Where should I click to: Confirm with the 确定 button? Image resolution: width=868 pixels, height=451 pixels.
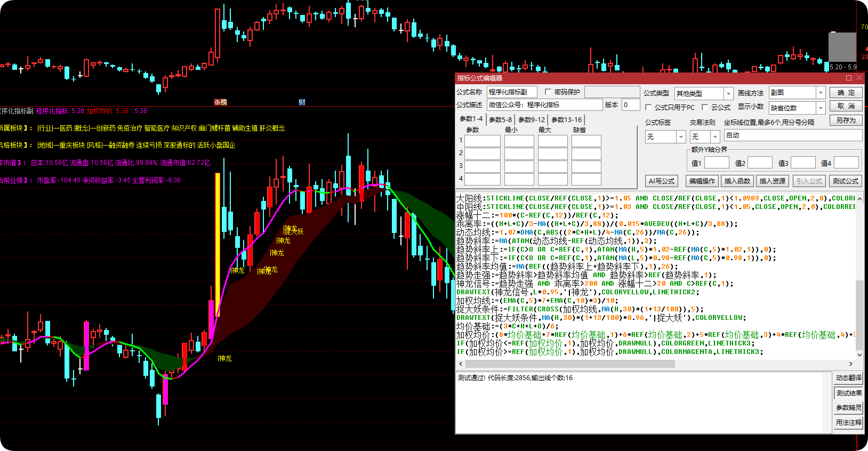coord(846,93)
